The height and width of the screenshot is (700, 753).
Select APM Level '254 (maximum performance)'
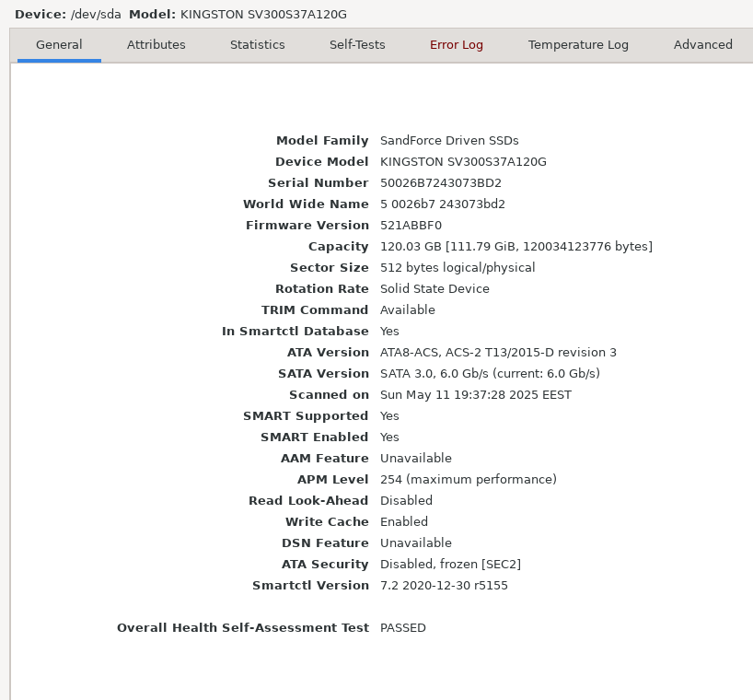[469, 480]
